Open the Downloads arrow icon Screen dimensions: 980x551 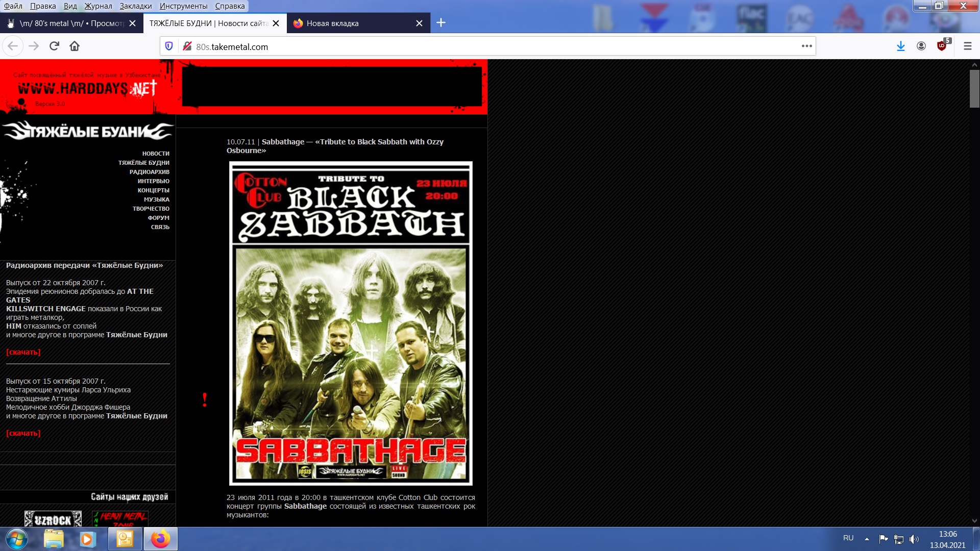coord(900,46)
